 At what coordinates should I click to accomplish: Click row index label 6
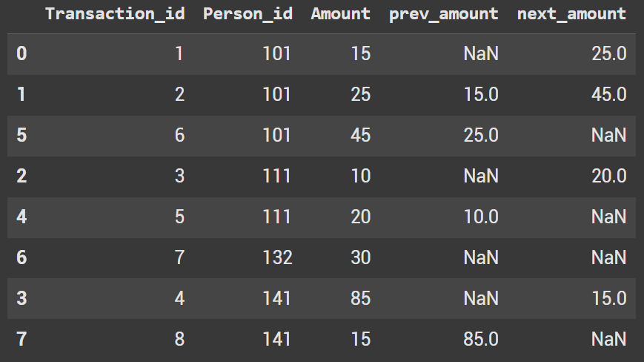click(20, 257)
